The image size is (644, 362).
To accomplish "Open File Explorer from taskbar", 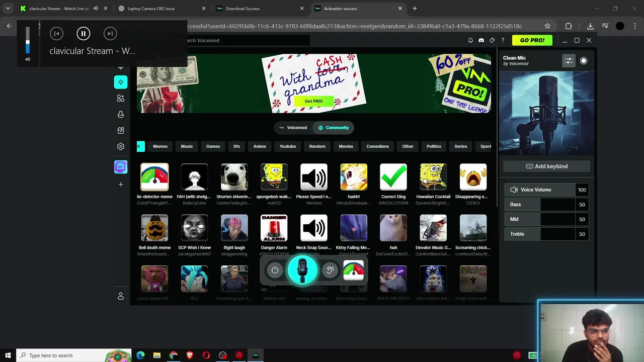I will 157,355.
